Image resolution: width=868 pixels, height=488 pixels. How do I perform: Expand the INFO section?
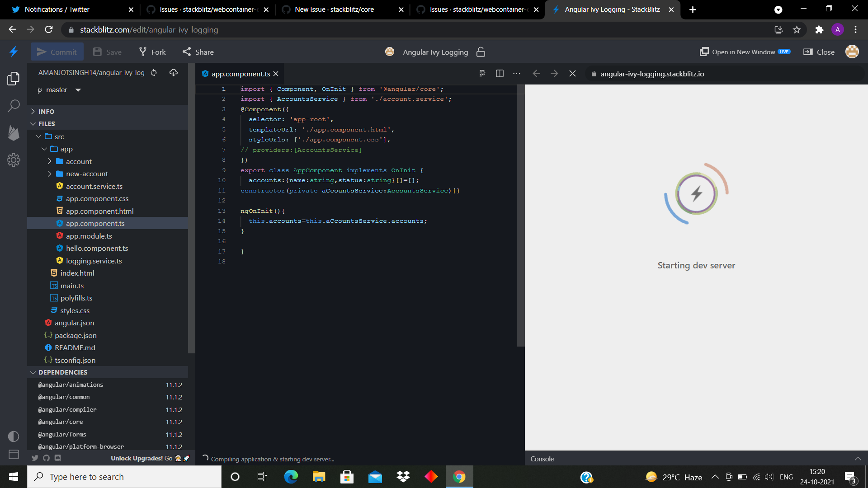(x=45, y=111)
